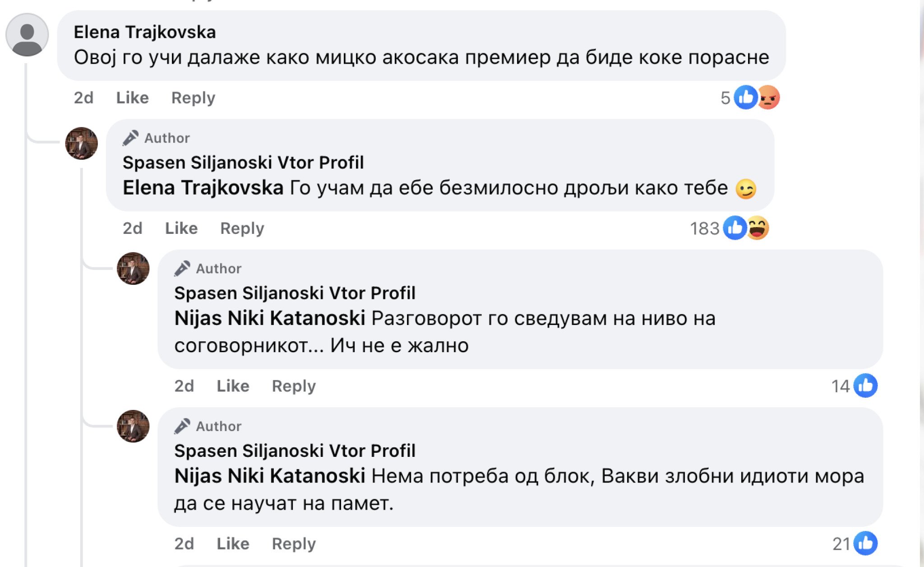Click the blue like icon next to 14
This screenshot has width=924, height=567.
click(x=865, y=386)
